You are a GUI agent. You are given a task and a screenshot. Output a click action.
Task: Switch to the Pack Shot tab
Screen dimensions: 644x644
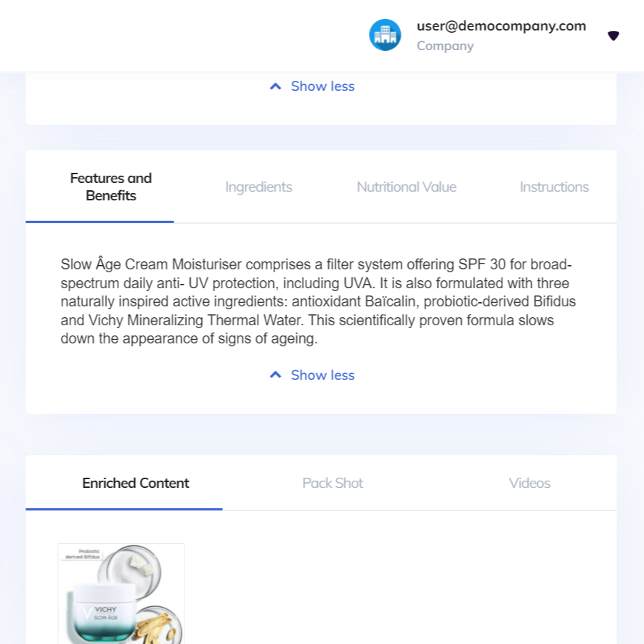pos(333,483)
